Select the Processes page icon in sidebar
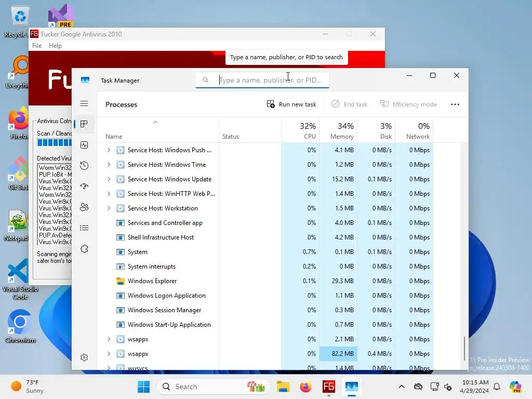 pyautogui.click(x=84, y=124)
